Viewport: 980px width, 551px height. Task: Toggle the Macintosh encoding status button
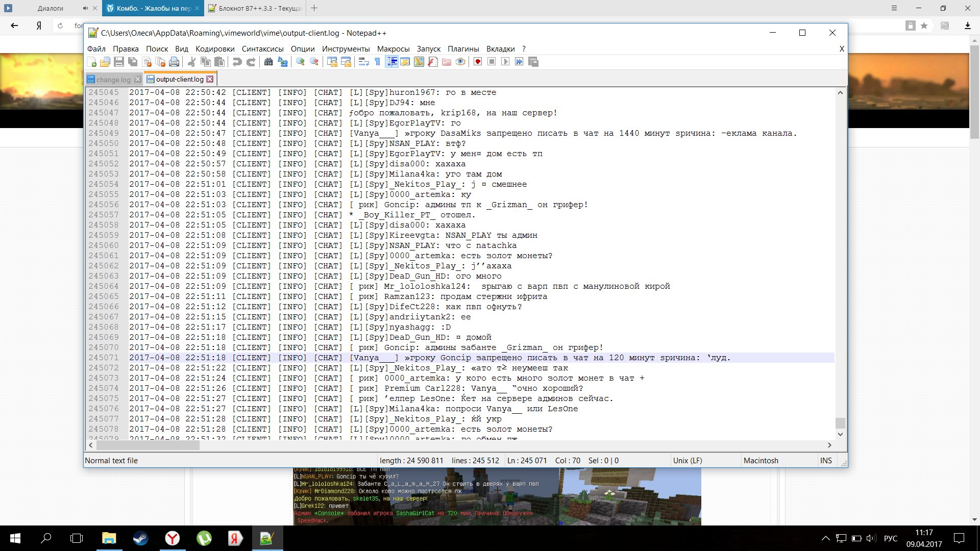click(x=761, y=460)
